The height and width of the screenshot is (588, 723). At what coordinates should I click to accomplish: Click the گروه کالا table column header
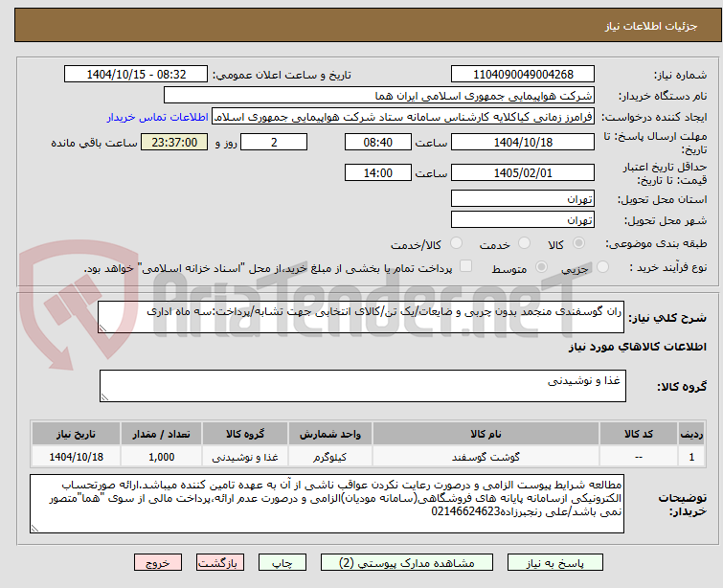[245, 434]
